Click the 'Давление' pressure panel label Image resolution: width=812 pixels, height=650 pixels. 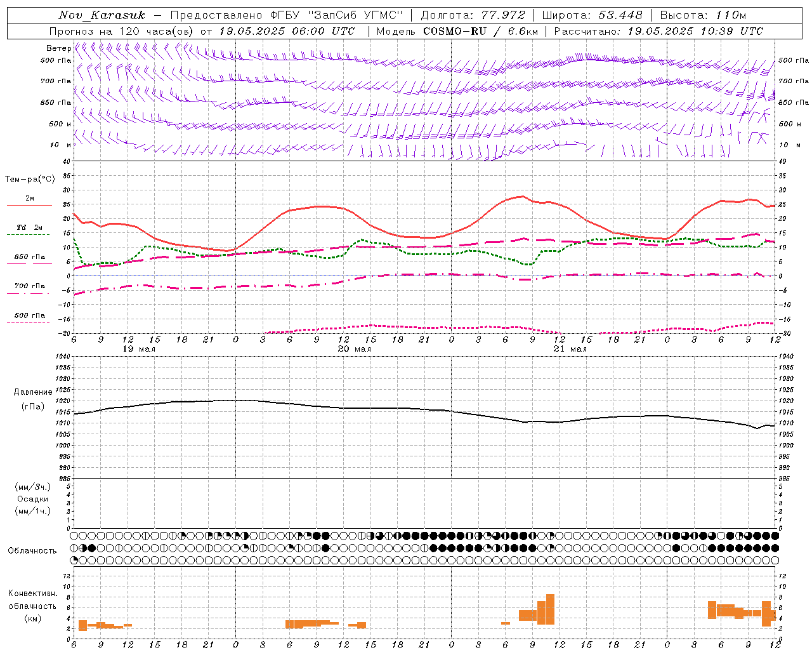pyautogui.click(x=32, y=392)
